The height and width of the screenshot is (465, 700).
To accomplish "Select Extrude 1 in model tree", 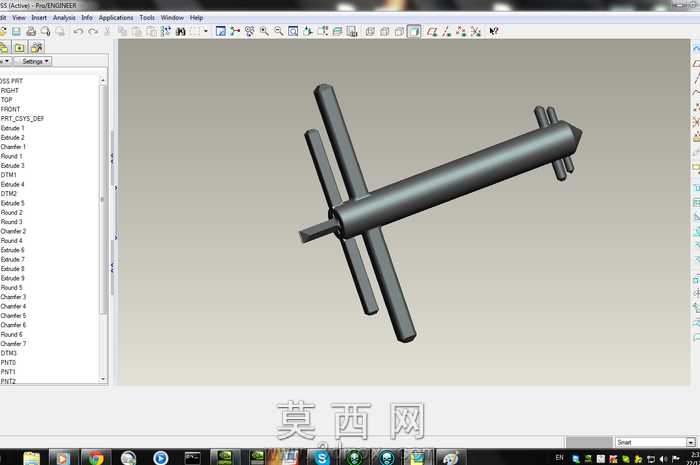I will coord(12,128).
